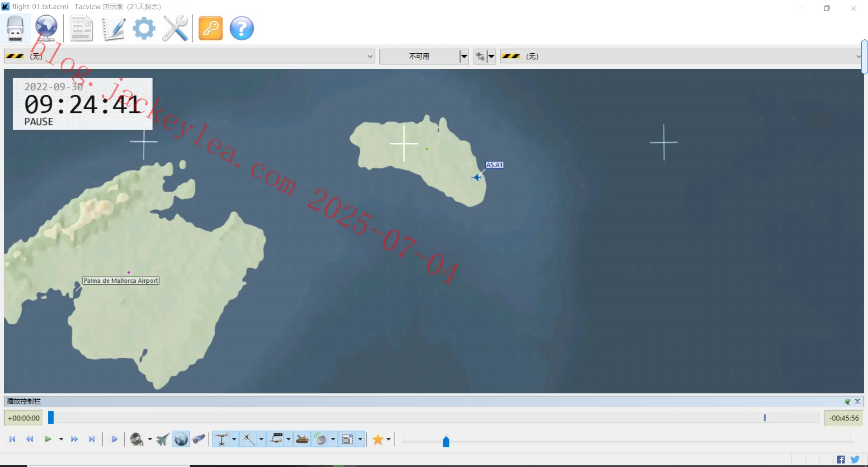Click the blue marker on the timeline
The height and width of the screenshot is (467, 868).
(765, 418)
